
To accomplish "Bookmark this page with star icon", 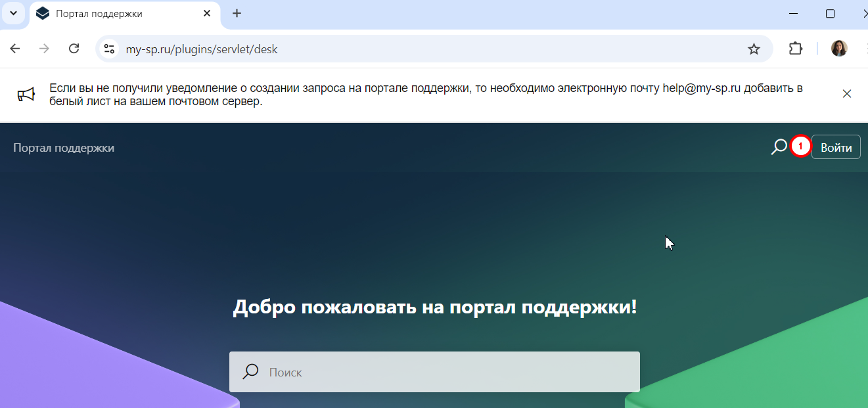I will coord(754,49).
